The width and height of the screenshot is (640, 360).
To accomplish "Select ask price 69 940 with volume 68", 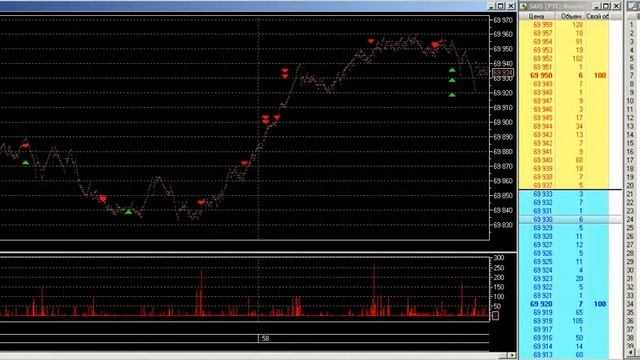I will 564,160.
